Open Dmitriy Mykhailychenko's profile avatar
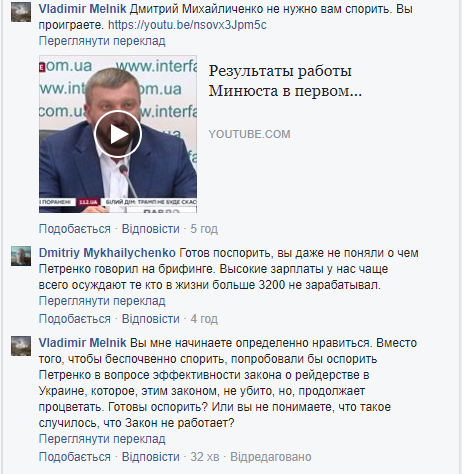Viewport: 462px width, 474px height. coord(21,256)
